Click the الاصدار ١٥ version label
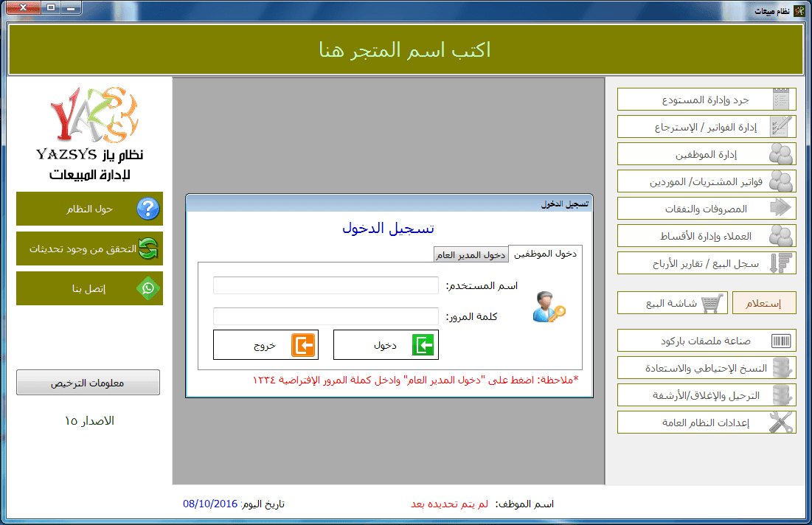 (89, 421)
